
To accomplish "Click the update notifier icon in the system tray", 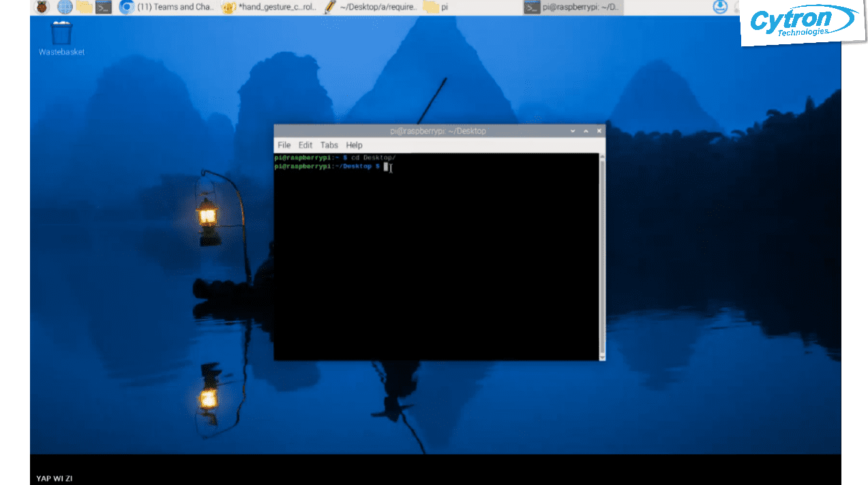I will (720, 7).
